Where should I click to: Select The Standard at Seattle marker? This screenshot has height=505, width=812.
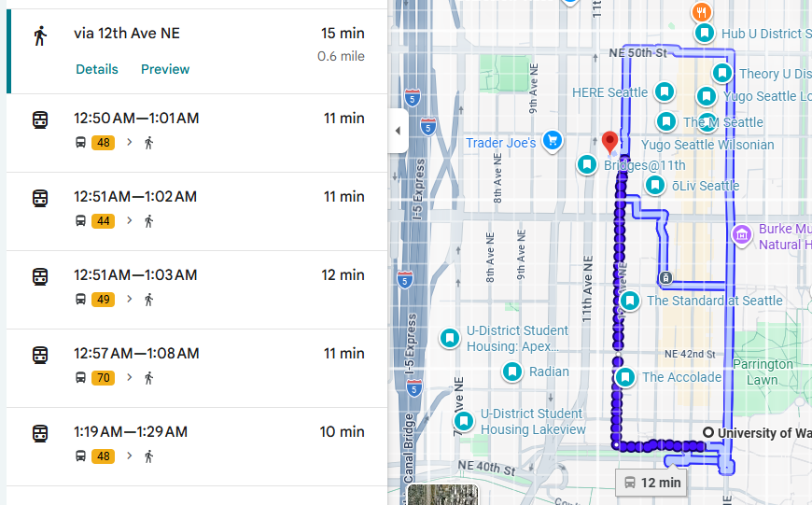(630, 301)
